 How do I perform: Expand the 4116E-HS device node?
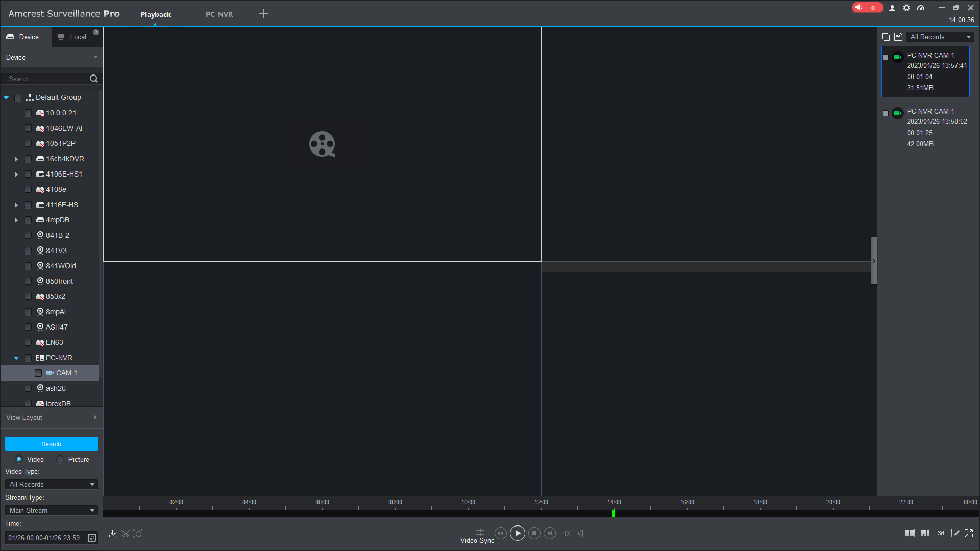coord(16,205)
